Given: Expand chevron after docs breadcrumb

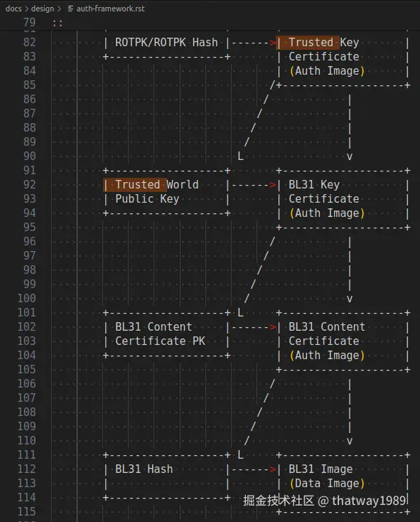Looking at the screenshot, I should click(26, 9).
